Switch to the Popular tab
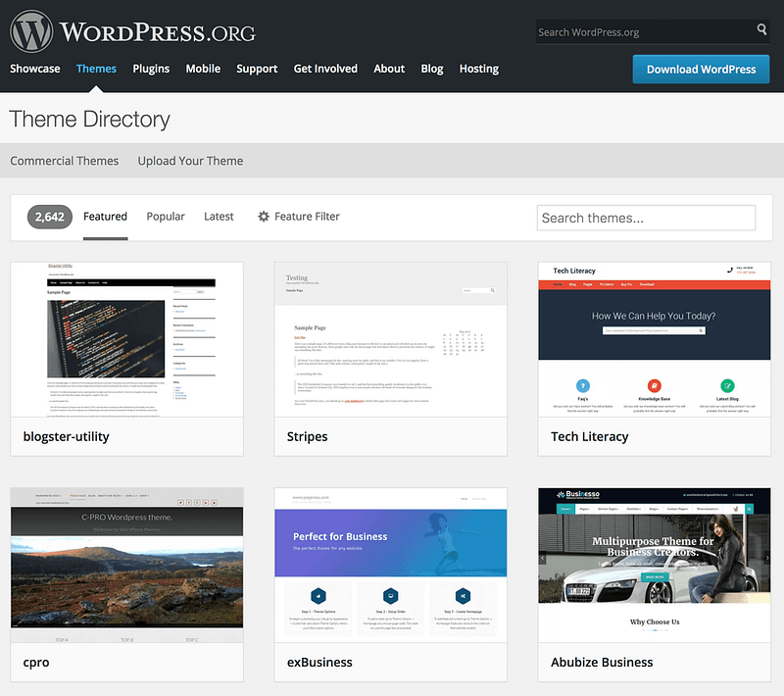This screenshot has height=696, width=784. (x=165, y=216)
